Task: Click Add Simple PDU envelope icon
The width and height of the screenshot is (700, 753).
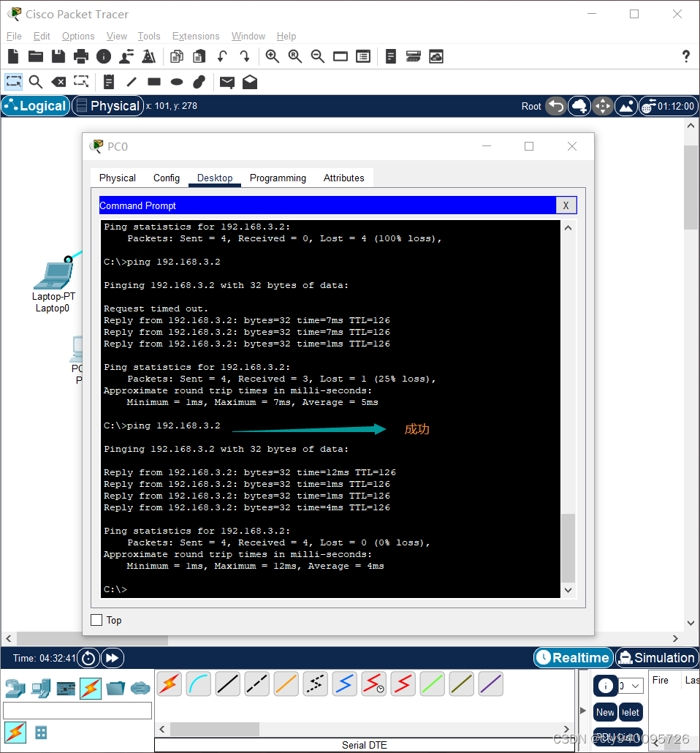Action: pos(227,83)
